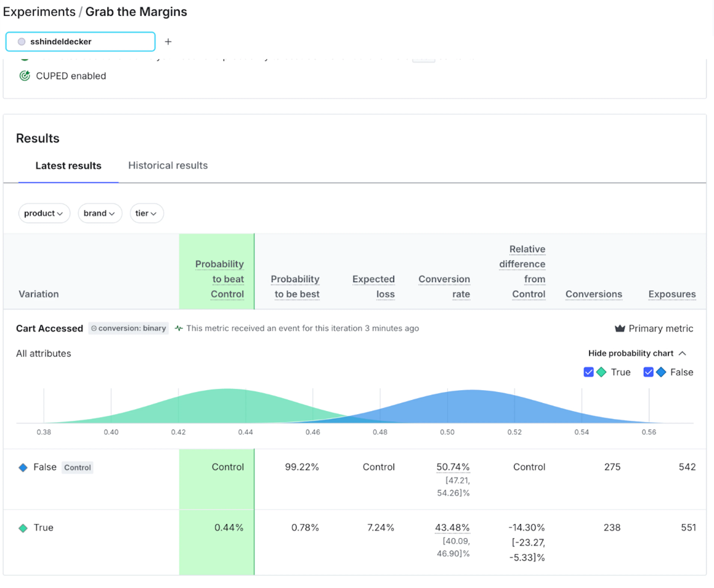Click the blue diamond next to False variation

[23, 467]
